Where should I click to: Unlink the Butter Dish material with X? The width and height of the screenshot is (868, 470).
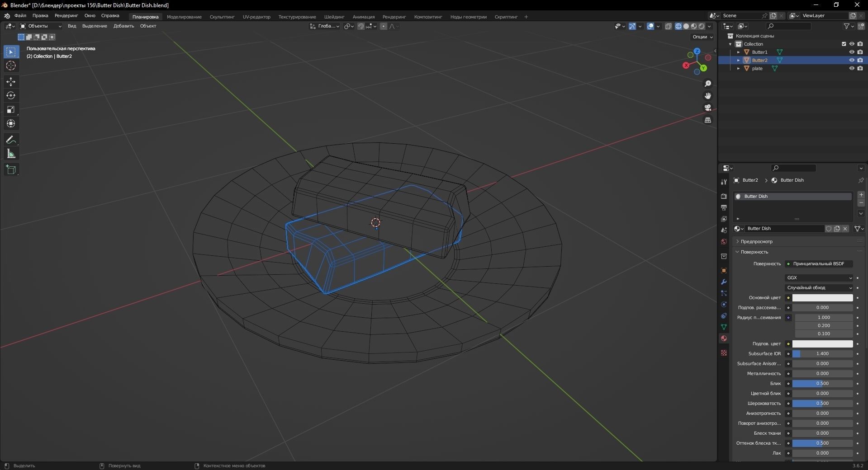point(845,229)
